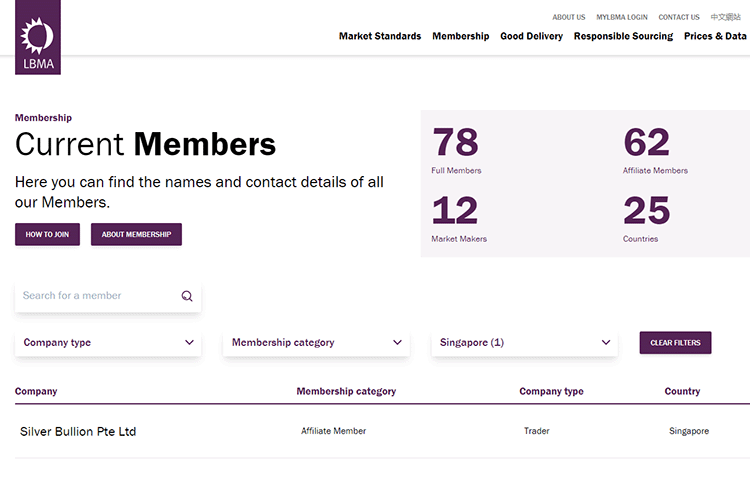Click the search magnifier icon
The image size is (750, 500).
187,296
